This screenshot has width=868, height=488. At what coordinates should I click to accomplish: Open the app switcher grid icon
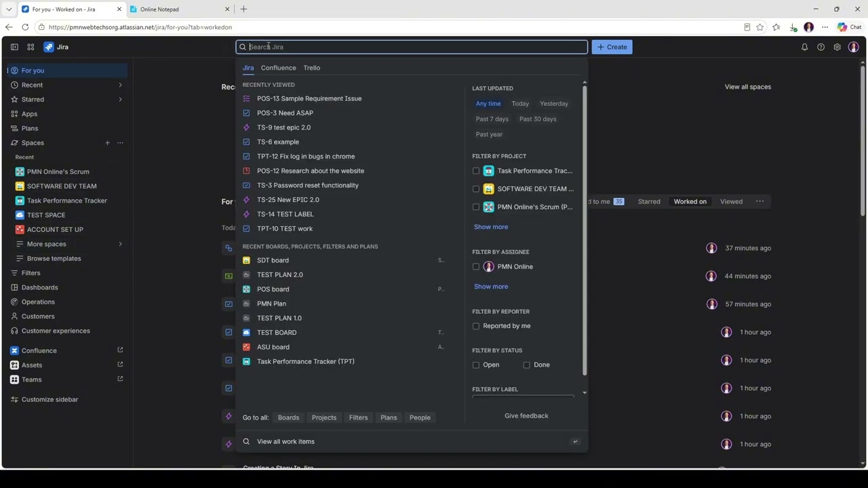point(31,47)
